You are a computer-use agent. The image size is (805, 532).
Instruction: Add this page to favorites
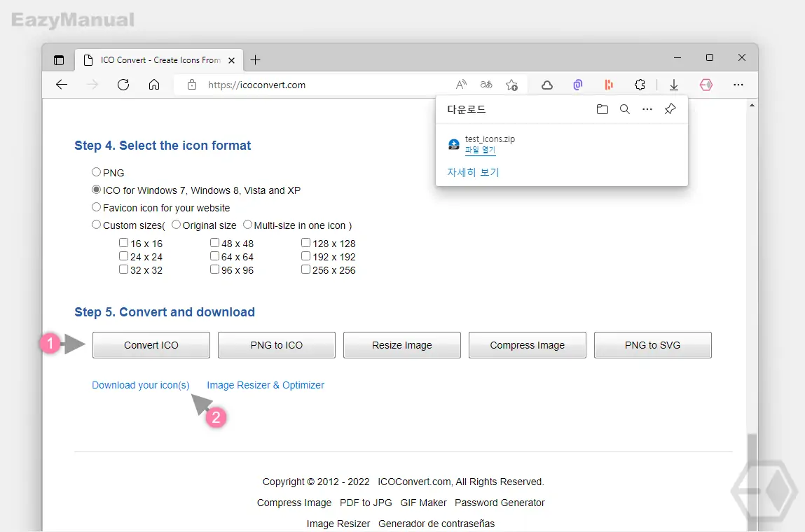(511, 85)
